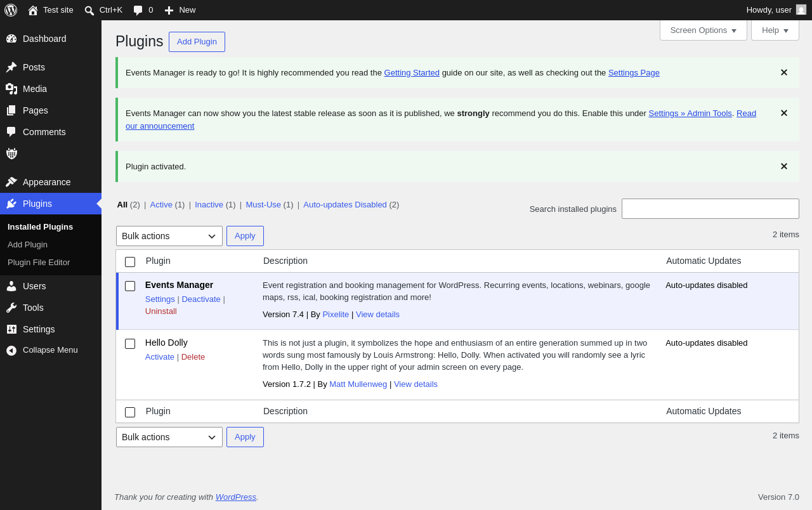Filter by Auto-updates Disabled
Image resolution: width=812 pixels, height=510 pixels.
(x=345, y=204)
